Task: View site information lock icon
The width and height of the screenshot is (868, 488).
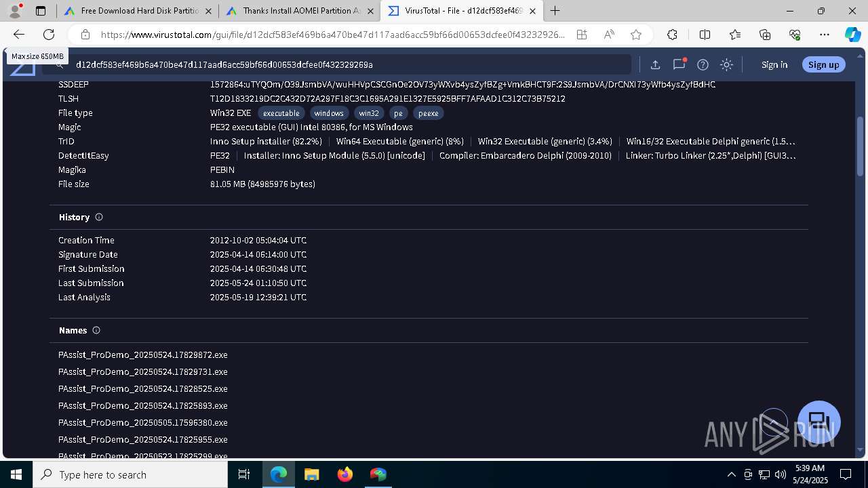Action: 85,35
